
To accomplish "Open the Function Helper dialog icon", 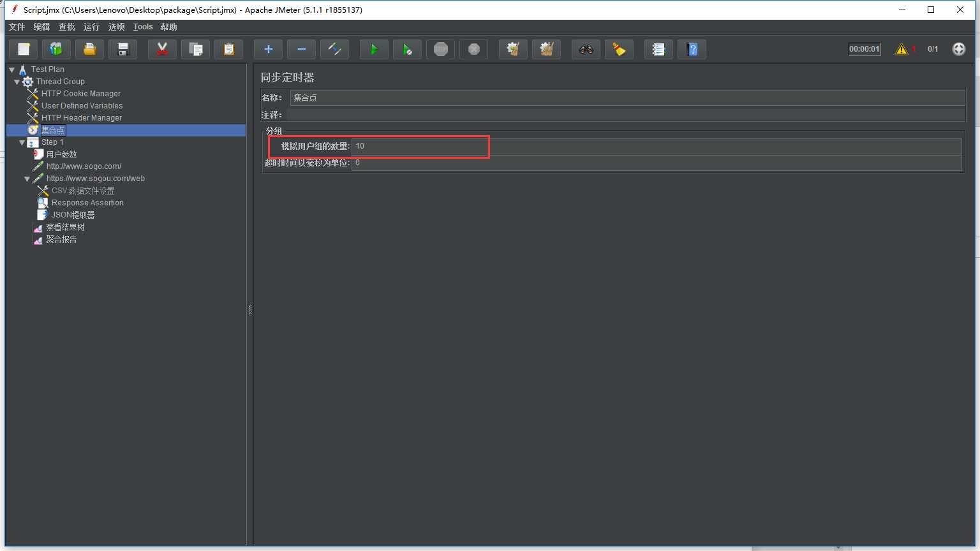I will tap(659, 49).
